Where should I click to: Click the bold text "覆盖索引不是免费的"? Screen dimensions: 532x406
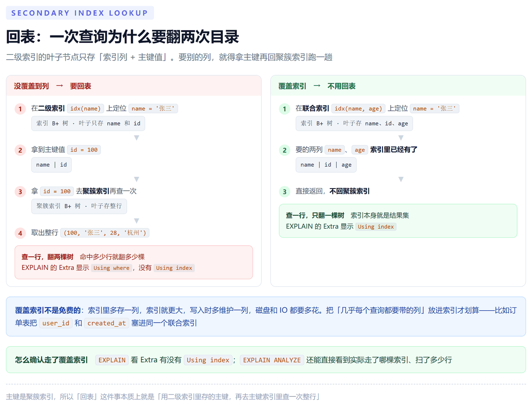(48, 310)
